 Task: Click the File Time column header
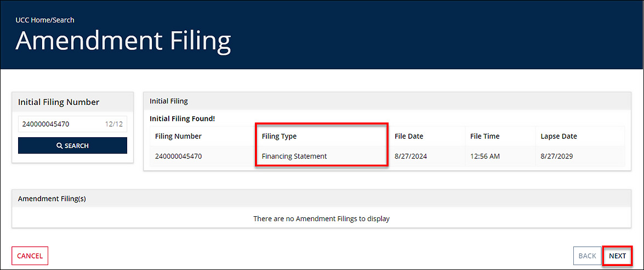point(485,136)
